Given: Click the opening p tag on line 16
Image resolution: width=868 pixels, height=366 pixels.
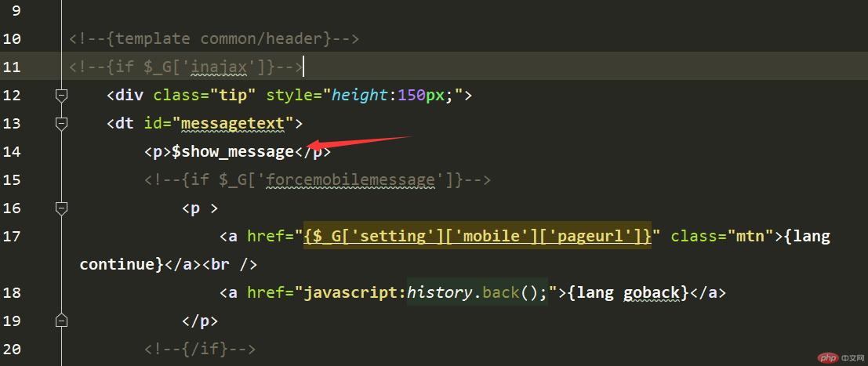Looking at the screenshot, I should tap(200, 208).
